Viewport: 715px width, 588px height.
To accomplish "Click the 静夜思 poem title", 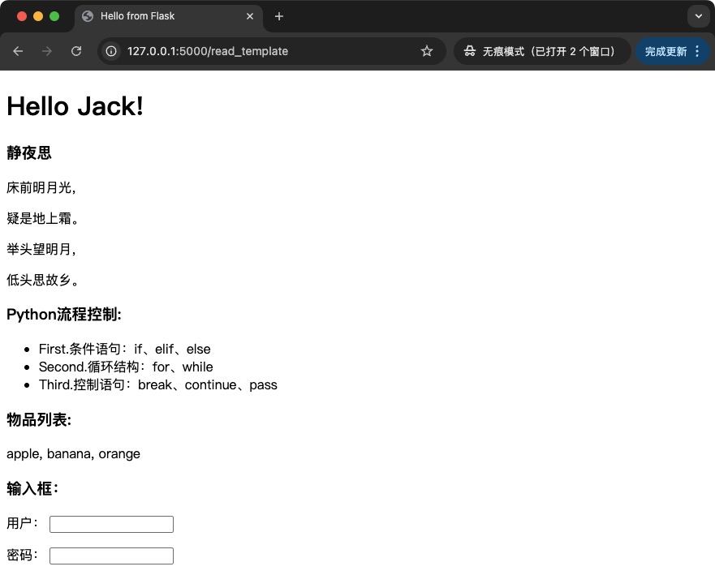I will (x=29, y=153).
